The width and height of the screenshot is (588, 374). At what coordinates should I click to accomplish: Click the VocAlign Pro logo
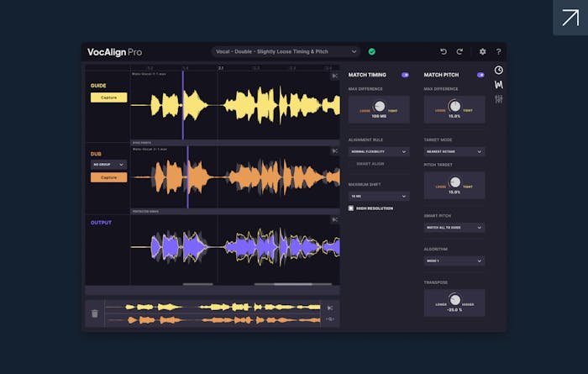click(x=115, y=52)
